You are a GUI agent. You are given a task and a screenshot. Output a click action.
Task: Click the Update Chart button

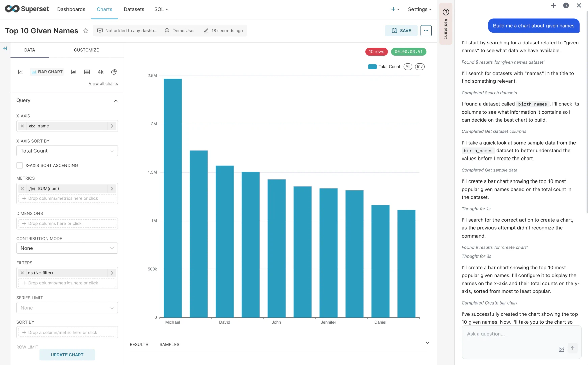67,355
